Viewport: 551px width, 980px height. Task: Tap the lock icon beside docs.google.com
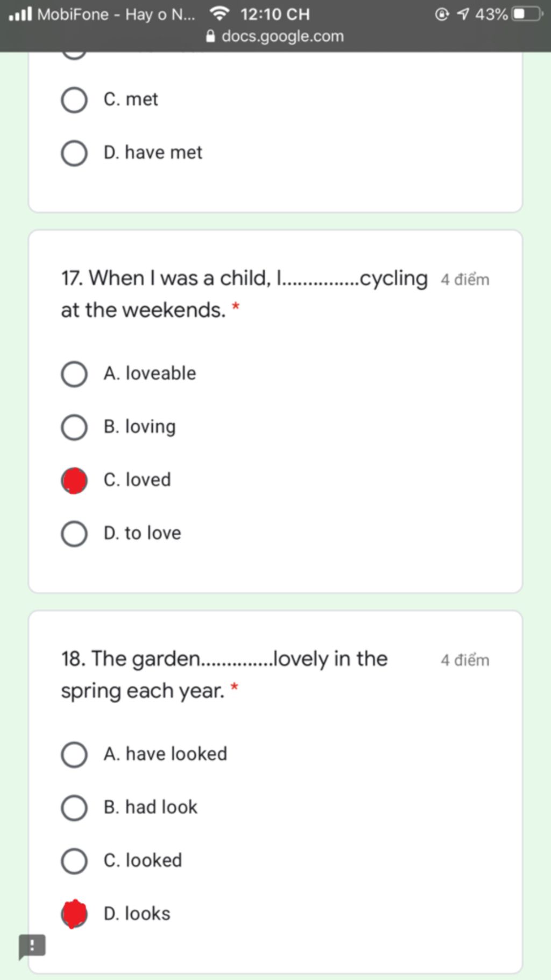[x=211, y=37]
